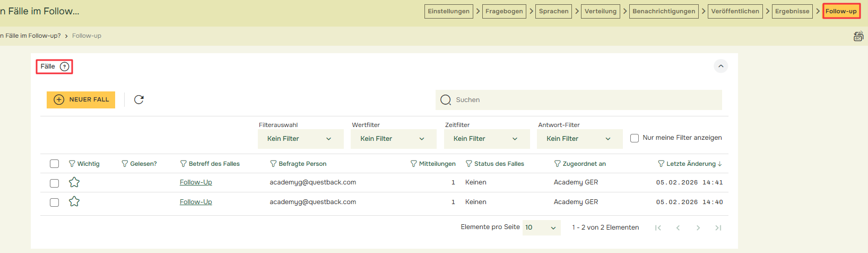Mark first case as important with star

(74, 182)
